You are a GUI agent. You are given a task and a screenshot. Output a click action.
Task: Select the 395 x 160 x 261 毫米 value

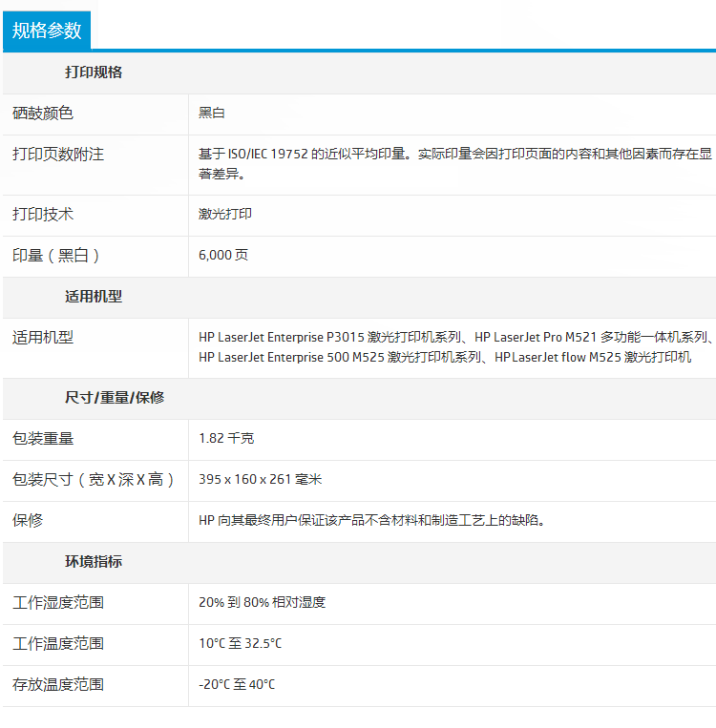pos(261,479)
